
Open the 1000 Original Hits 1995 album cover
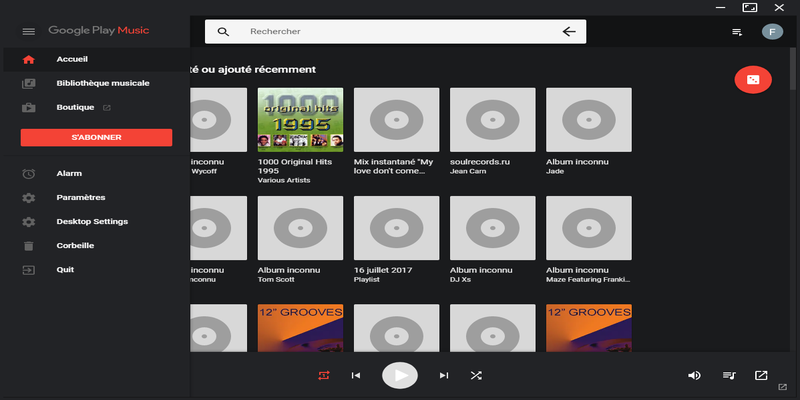301,120
